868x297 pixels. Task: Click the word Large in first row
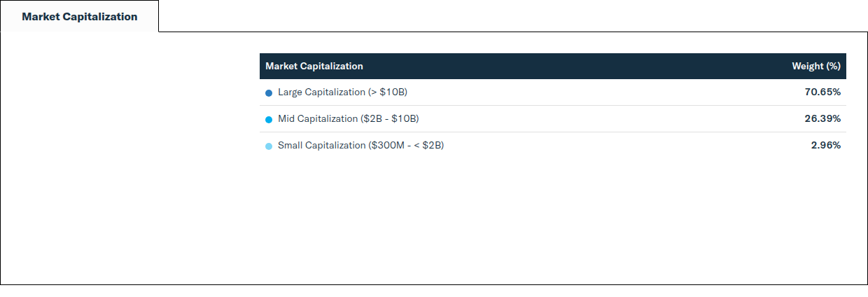coord(290,92)
